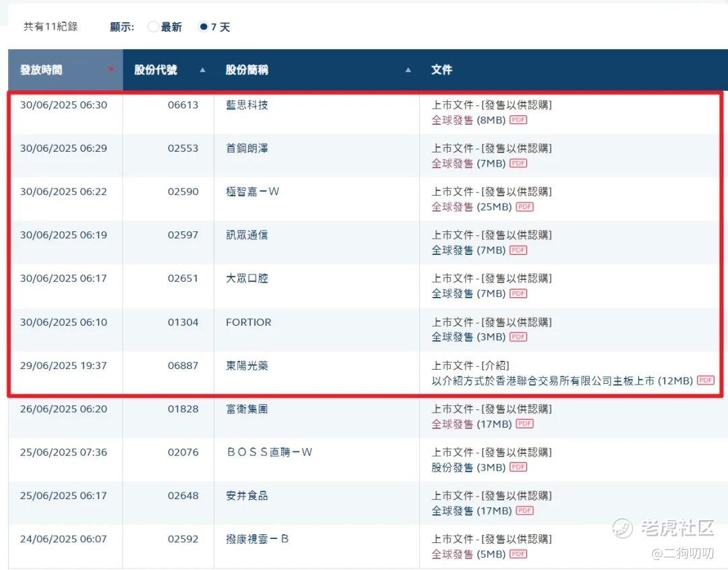Click PDF icon in 安井食品 row
Screen dimensions: 728x570
[524, 511]
